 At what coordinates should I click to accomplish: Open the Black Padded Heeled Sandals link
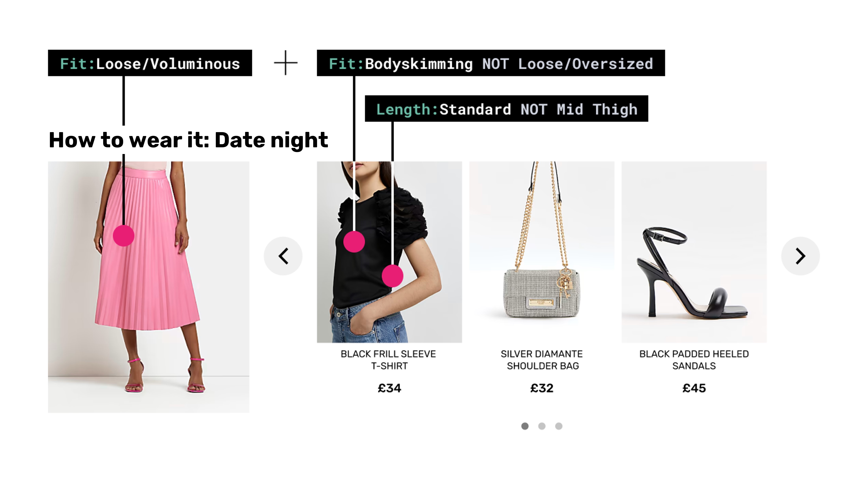tap(694, 360)
